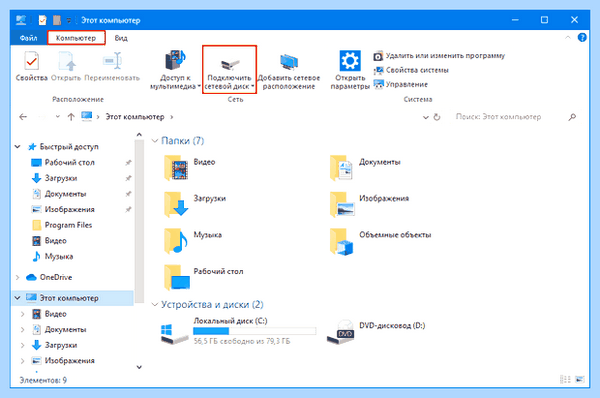Select Local Disk (C:)
Image resolution: width=600 pixels, height=398 pixels.
click(239, 331)
